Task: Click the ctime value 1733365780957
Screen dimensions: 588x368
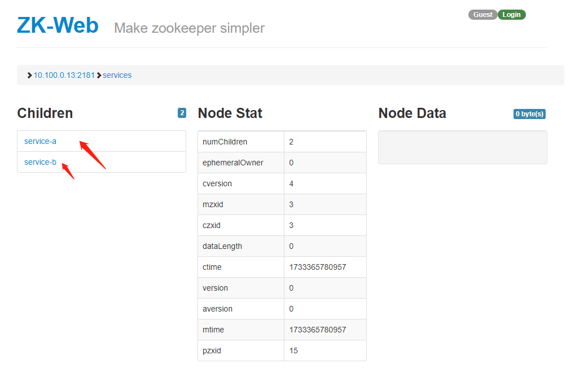Action: pos(317,267)
